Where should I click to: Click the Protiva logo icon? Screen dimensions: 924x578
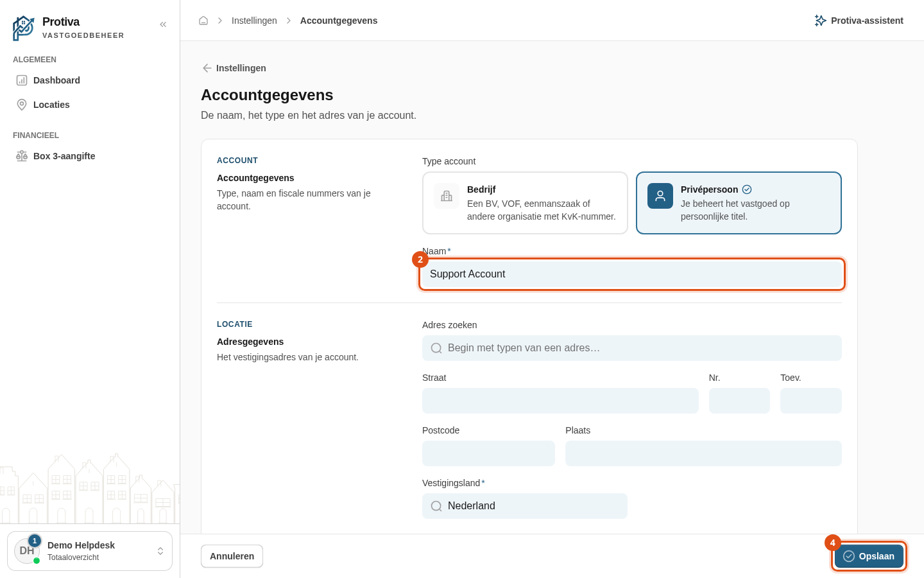[x=24, y=28]
